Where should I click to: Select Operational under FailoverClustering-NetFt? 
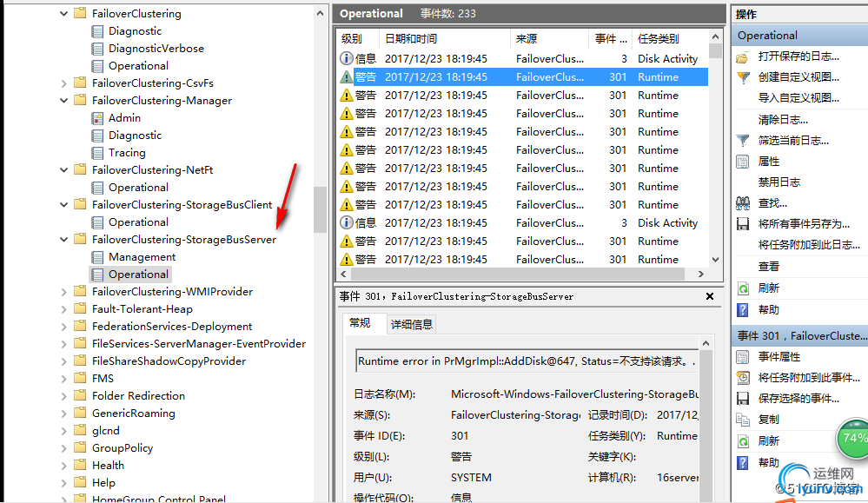pos(138,188)
